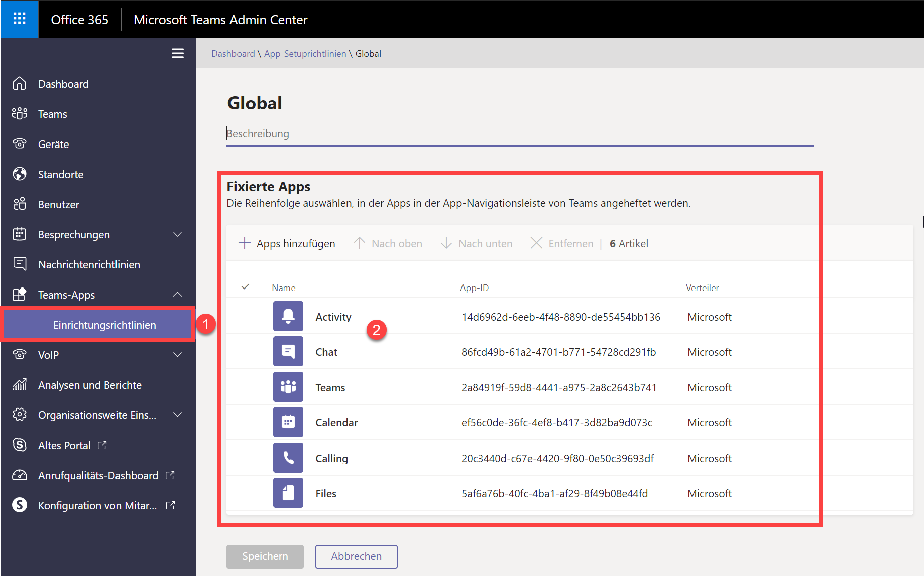Click the Dashboard home icon in the sidebar
The image size is (924, 576).
20,84
